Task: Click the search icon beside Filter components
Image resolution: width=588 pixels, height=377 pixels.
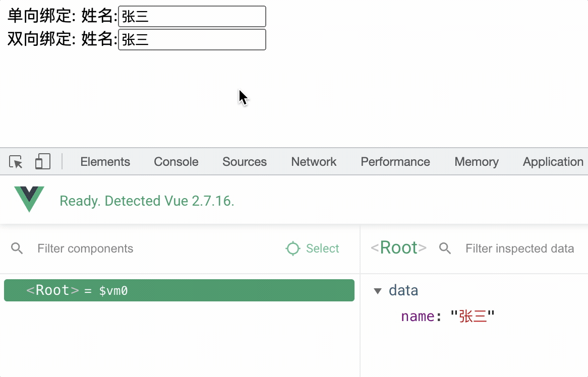Action: click(x=17, y=248)
